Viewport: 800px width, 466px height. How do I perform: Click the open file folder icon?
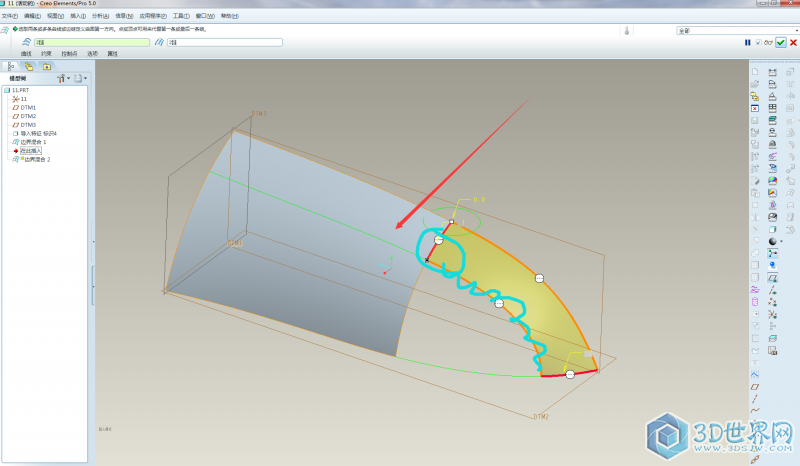pyautogui.click(x=755, y=84)
